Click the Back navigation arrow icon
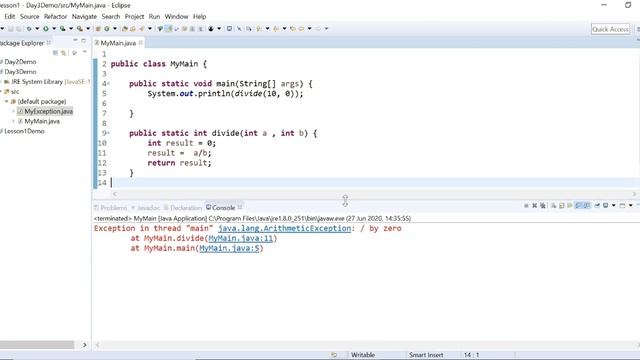Screen dimensions: 640x360 (301, 29)
